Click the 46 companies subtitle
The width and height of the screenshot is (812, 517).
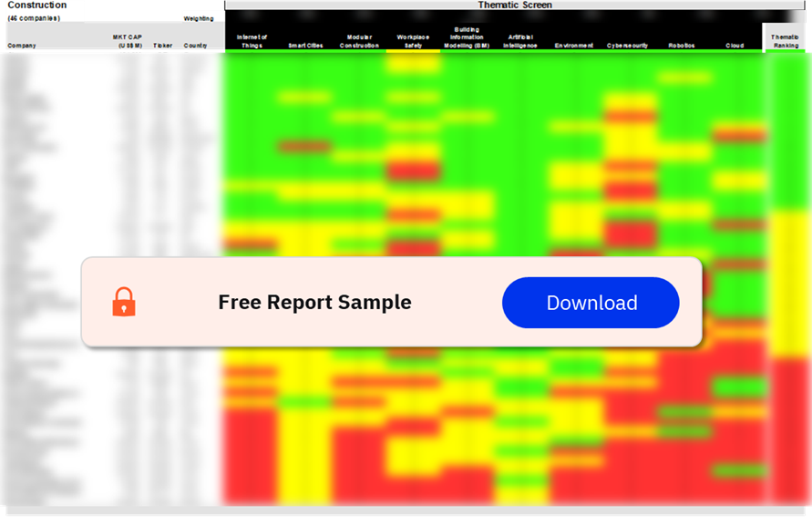point(34,18)
